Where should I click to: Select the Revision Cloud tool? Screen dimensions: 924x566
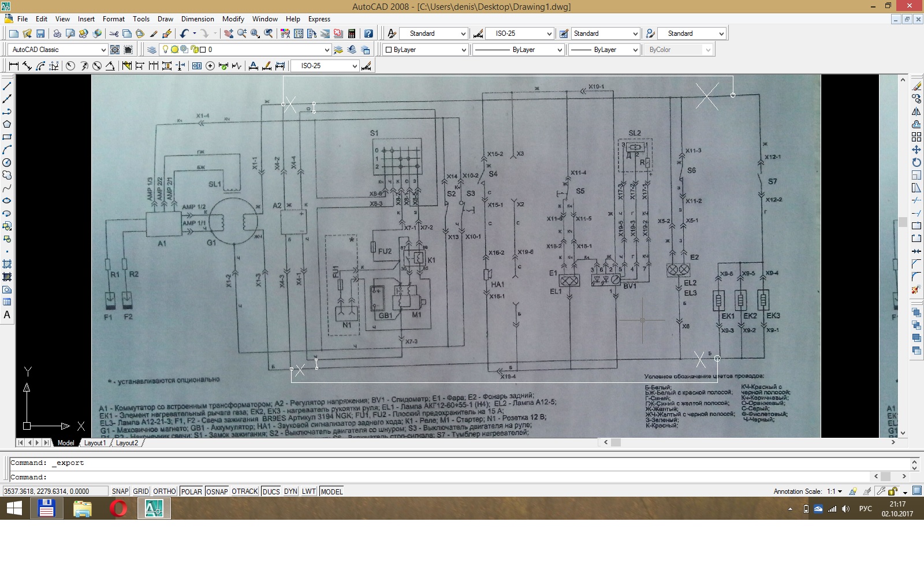point(7,175)
